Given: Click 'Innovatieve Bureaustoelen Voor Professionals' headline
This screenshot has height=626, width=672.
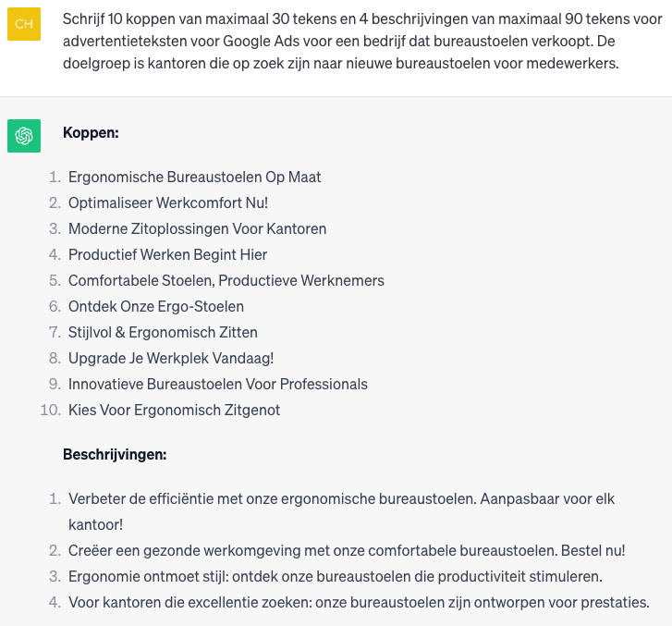Looking at the screenshot, I should pos(218,384).
